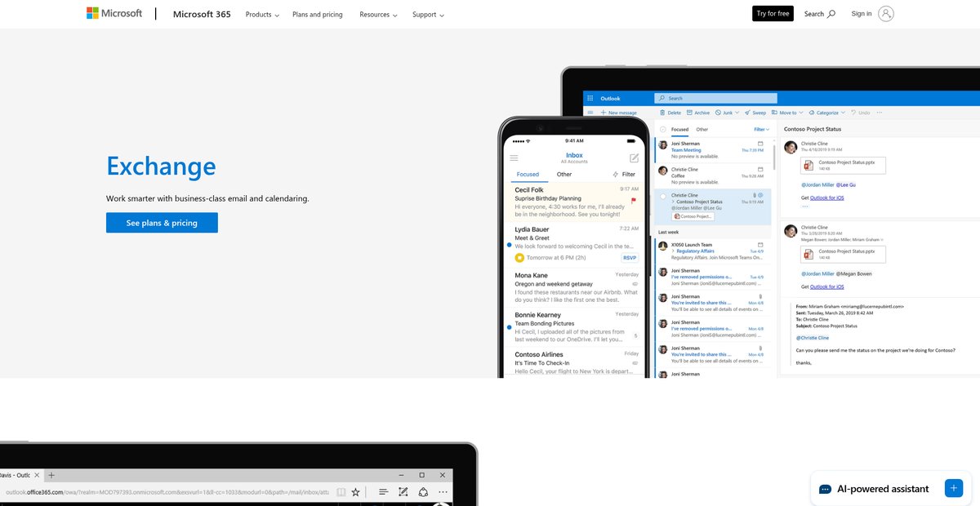The height and width of the screenshot is (506, 980).
Task: Open the Contoso Project Status.pptx attachment from 4/16/2019
Action: [x=843, y=166]
